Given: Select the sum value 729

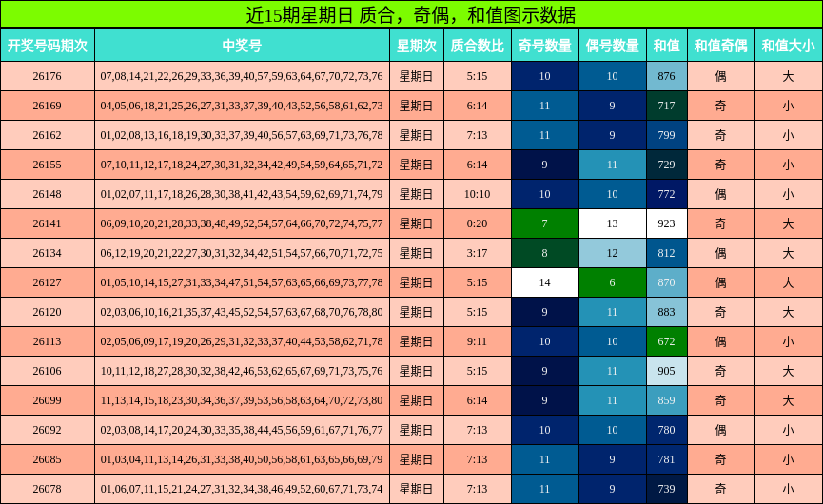Looking at the screenshot, I should 667,165.
